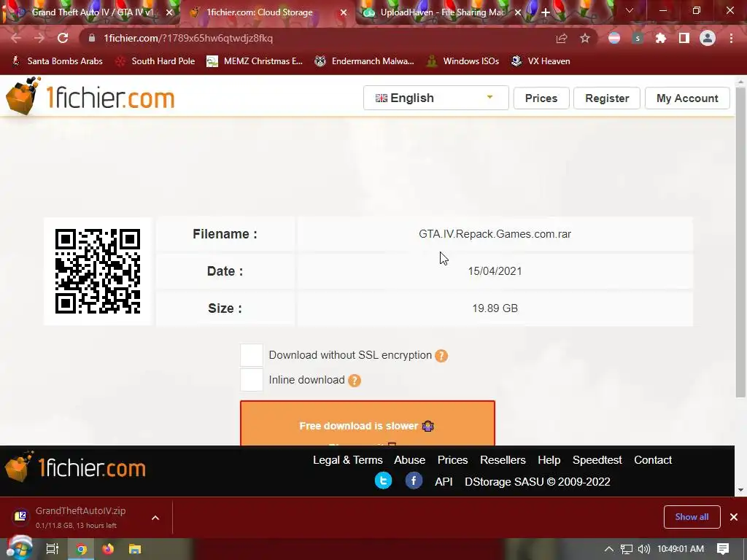The height and width of the screenshot is (560, 747).
Task: Click the 1fichier.com header logo
Action: [x=90, y=97]
